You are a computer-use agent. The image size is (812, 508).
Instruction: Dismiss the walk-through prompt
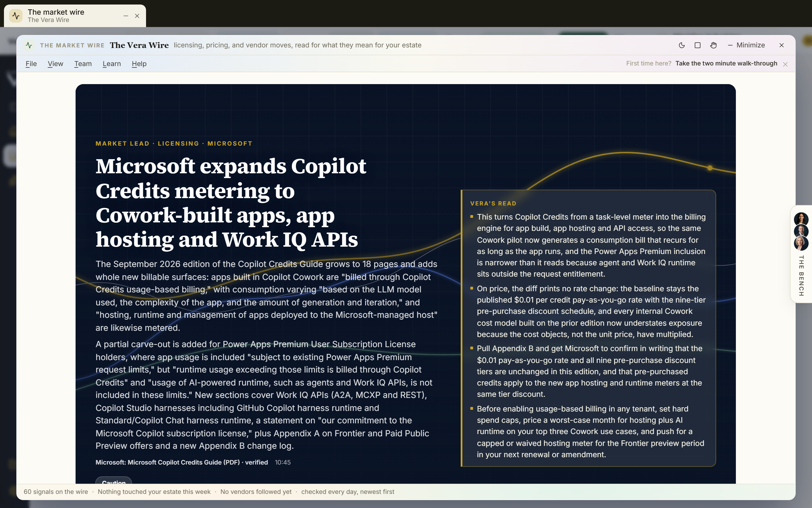click(x=785, y=64)
